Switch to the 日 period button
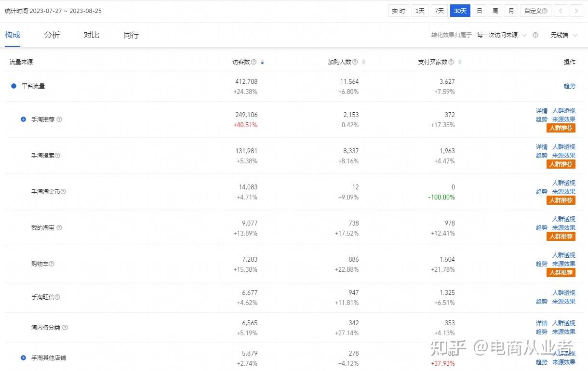Viewport: 588px width, 371px height. 479,11
